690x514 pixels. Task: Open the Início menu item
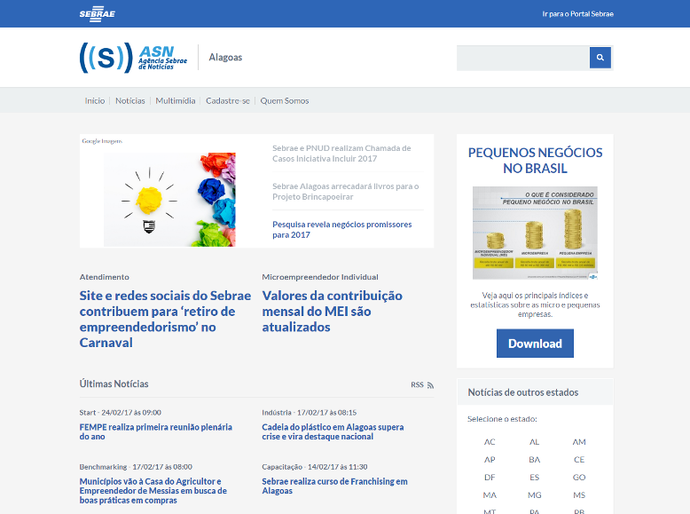pyautogui.click(x=95, y=101)
